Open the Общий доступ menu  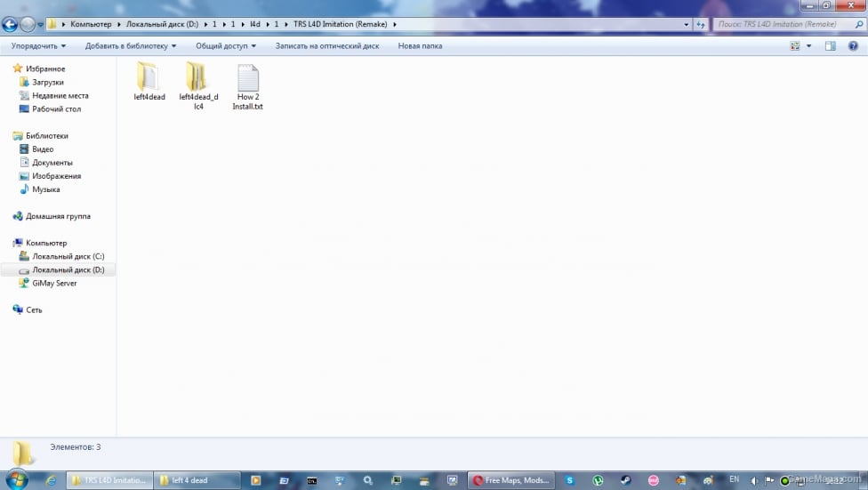226,46
